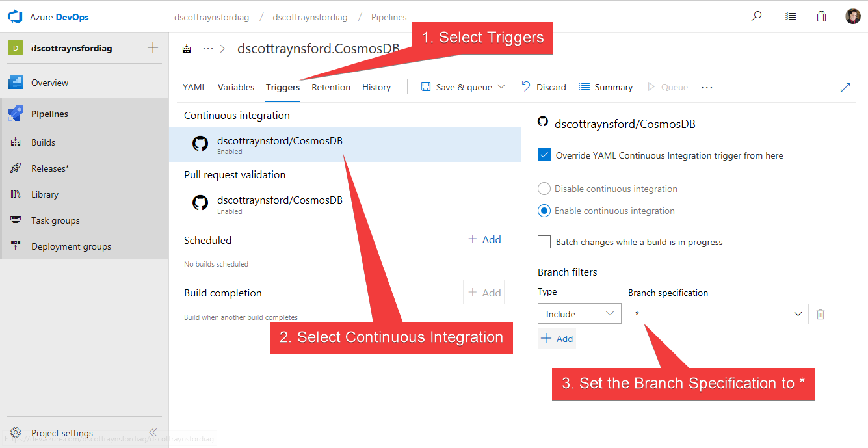Click the user profile avatar

coord(852,17)
